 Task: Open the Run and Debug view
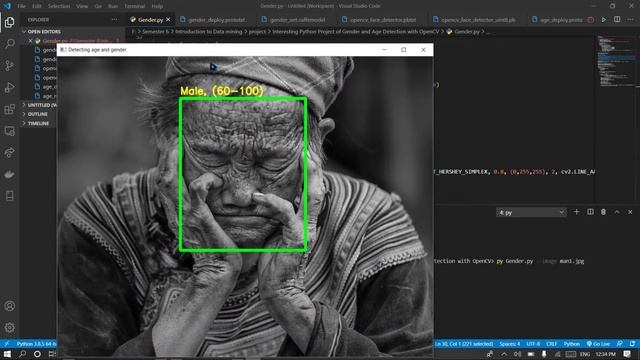coord(9,87)
